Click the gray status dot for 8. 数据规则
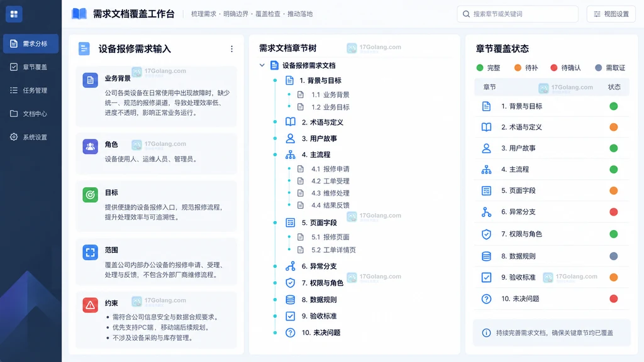Image resolution: width=644 pixels, height=362 pixels. [x=614, y=256]
